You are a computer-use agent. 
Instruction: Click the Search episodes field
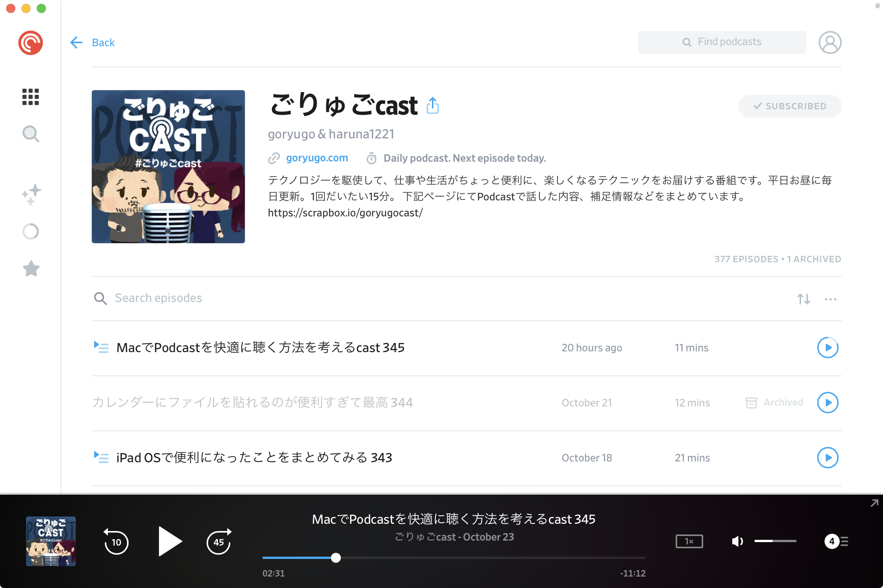(158, 298)
